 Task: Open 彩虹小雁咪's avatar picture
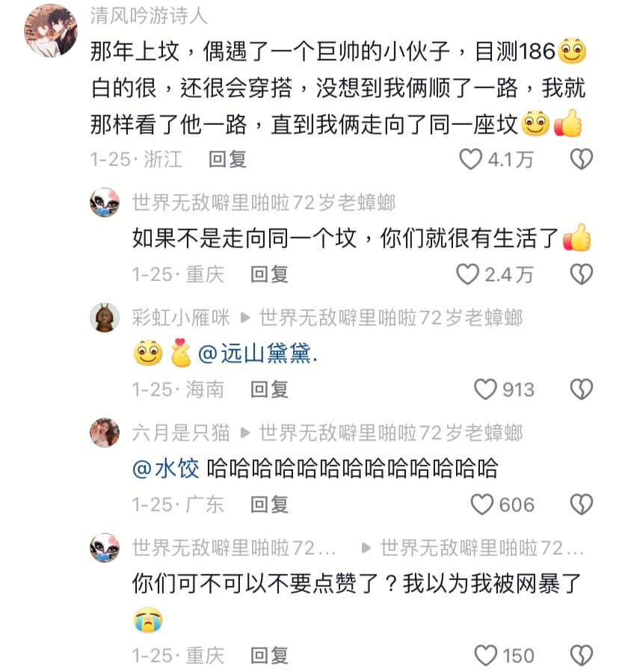click(105, 318)
